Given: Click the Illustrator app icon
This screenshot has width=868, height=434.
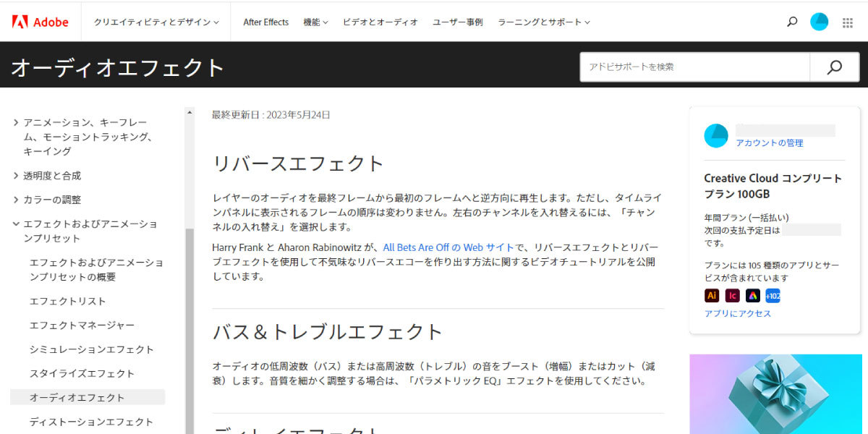Looking at the screenshot, I should [x=712, y=295].
